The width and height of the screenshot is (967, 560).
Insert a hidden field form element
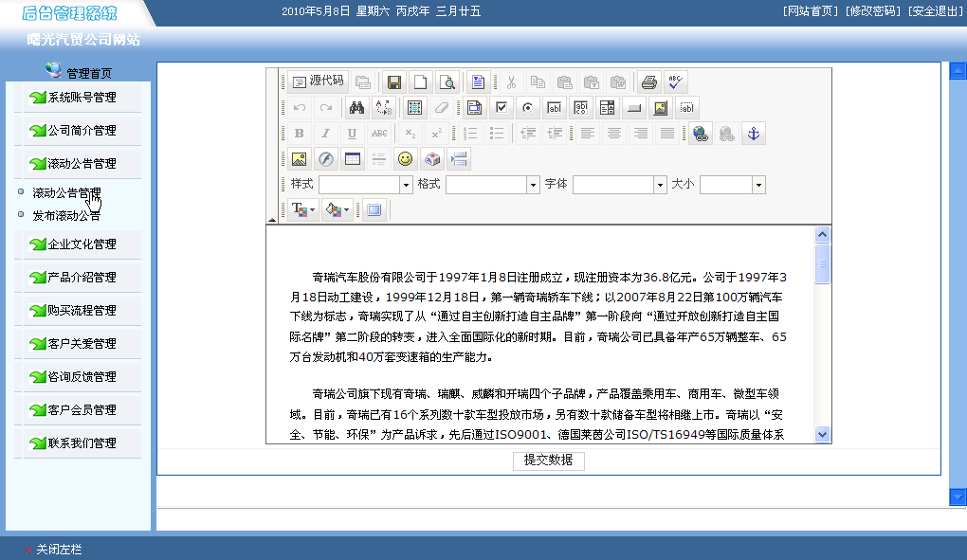686,108
